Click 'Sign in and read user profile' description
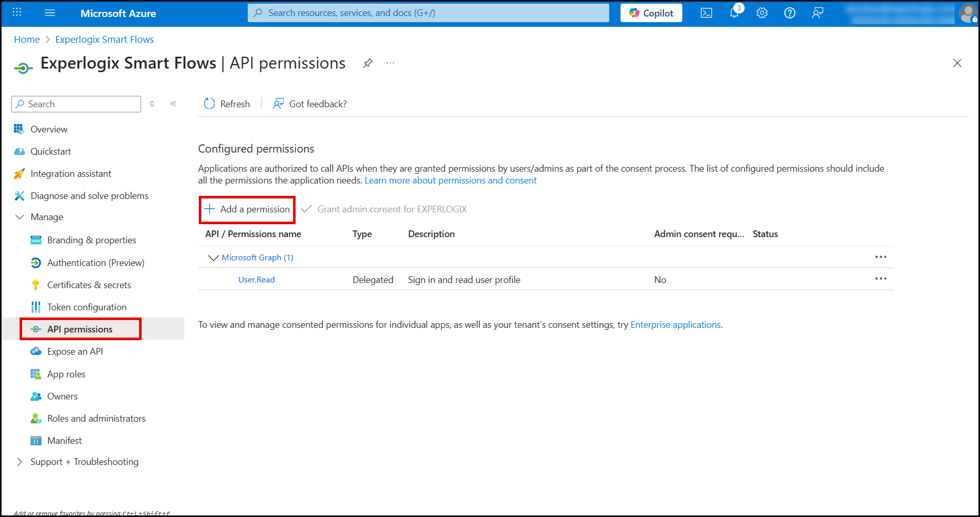This screenshot has width=980, height=517. coord(464,279)
